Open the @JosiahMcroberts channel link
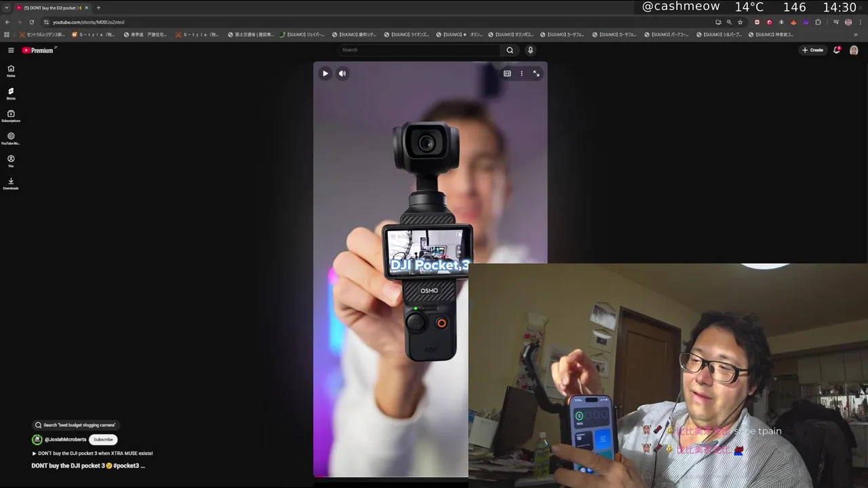The width and height of the screenshot is (868, 488). point(66,439)
